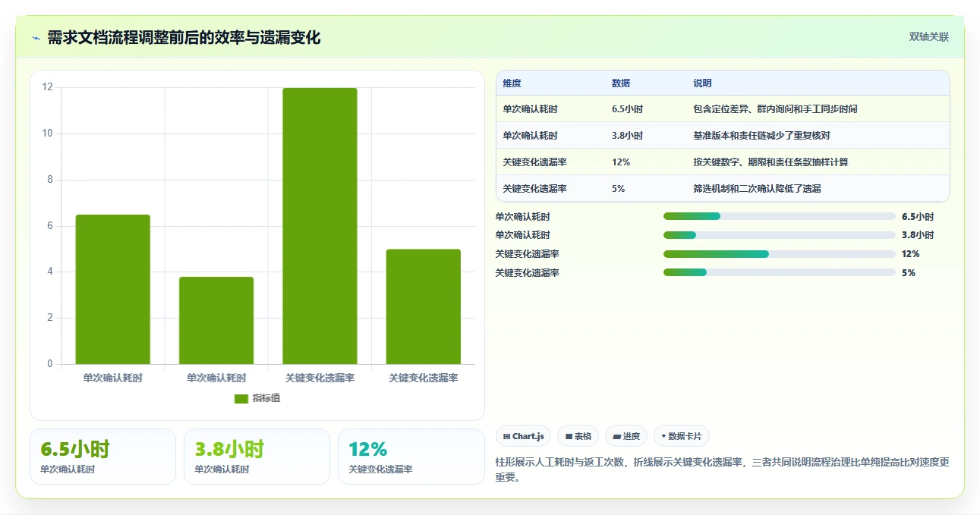
Task: Open the 6.5小时 data card
Action: click(102, 457)
